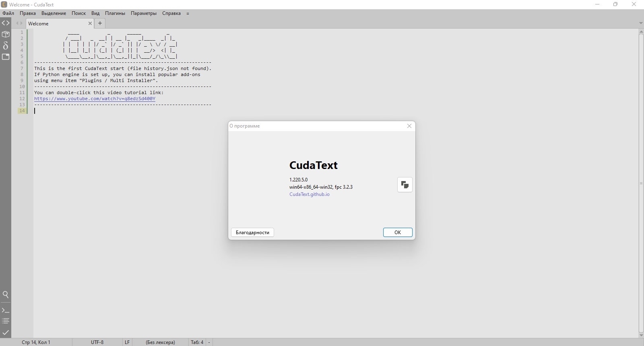The image size is (644, 346).
Task: Click the CudaText app icon in title bar
Action: pos(4,4)
